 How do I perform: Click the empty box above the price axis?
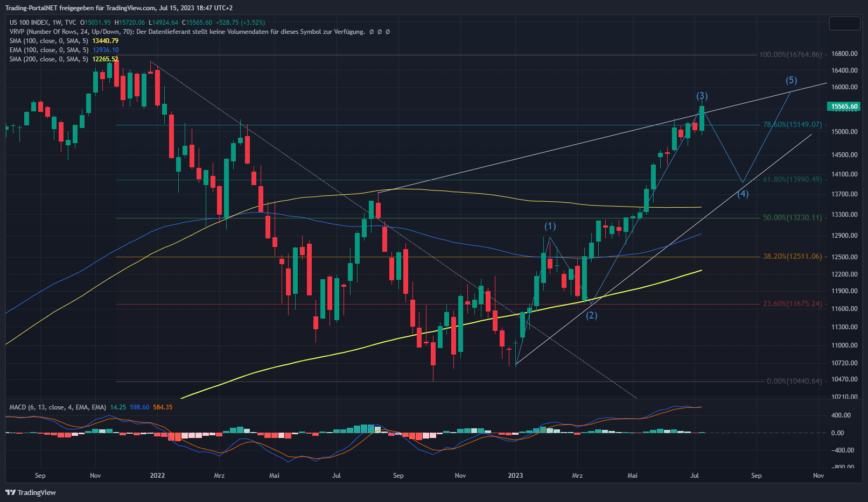(844, 24)
